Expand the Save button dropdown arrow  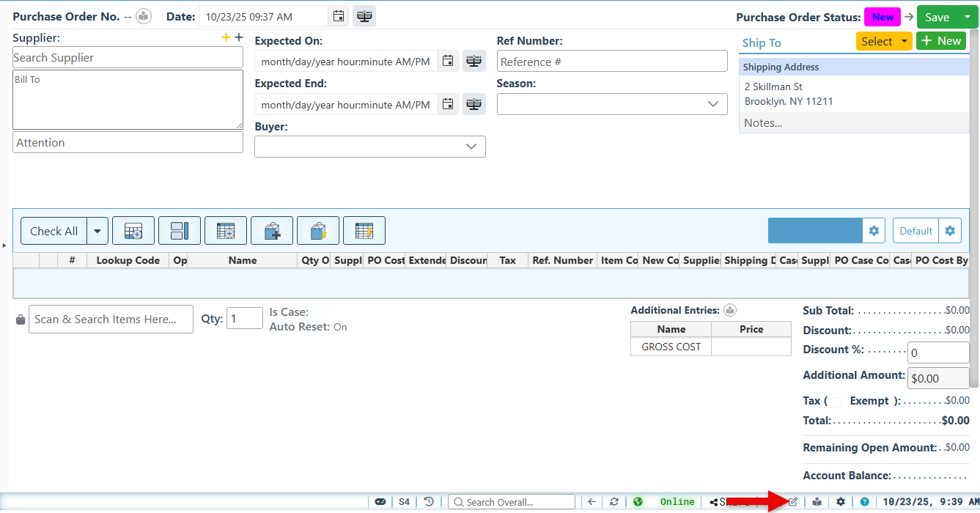pos(968,17)
